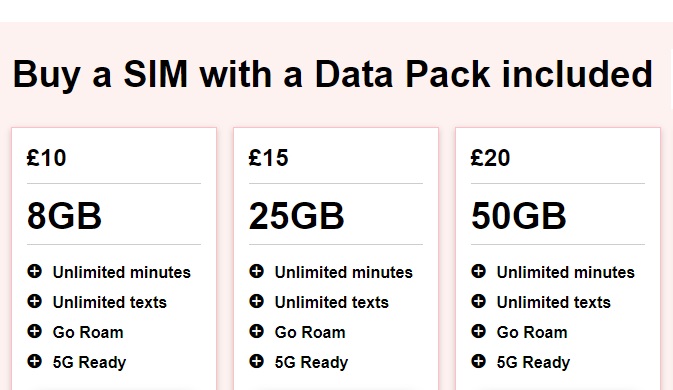Open Go Roam plus icon in £15 card

coord(256,331)
